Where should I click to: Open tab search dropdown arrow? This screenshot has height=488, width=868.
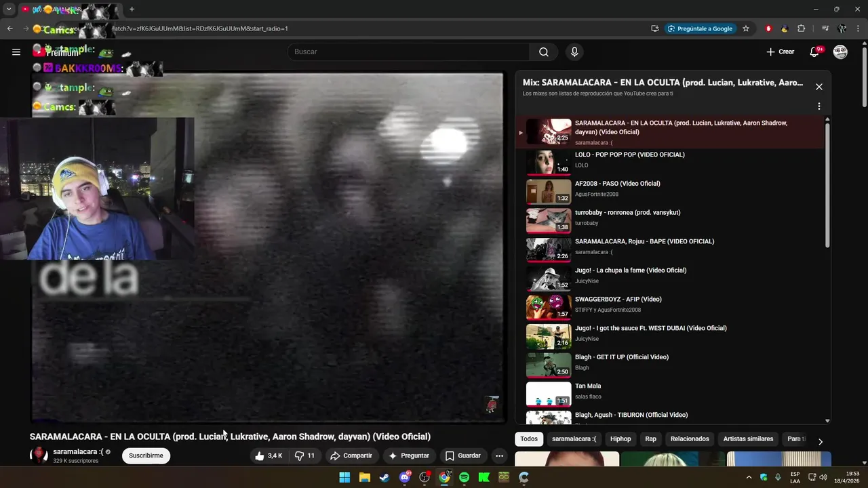(x=9, y=9)
